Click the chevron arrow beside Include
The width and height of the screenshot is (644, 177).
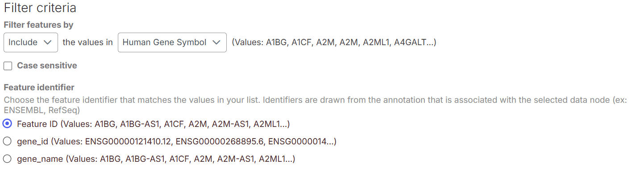tap(47, 42)
